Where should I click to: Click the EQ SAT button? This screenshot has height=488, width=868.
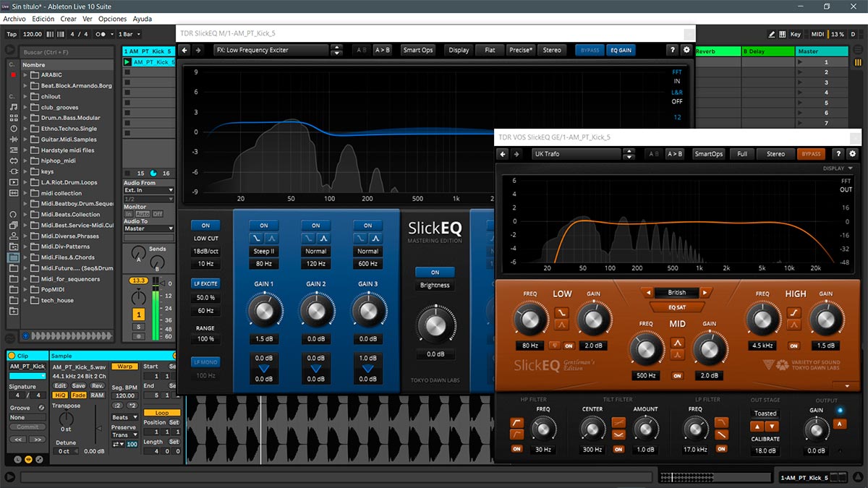676,307
